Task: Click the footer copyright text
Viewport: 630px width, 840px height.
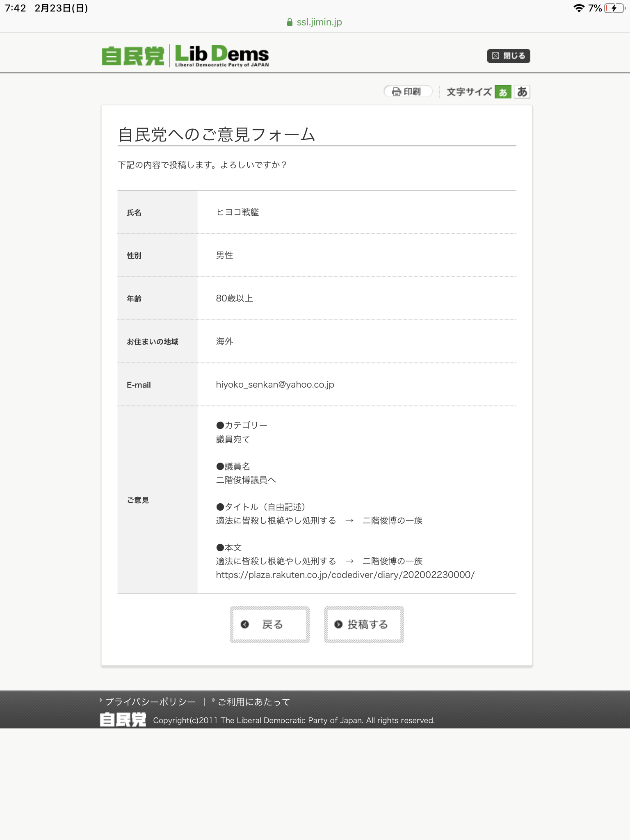Action: tap(294, 720)
